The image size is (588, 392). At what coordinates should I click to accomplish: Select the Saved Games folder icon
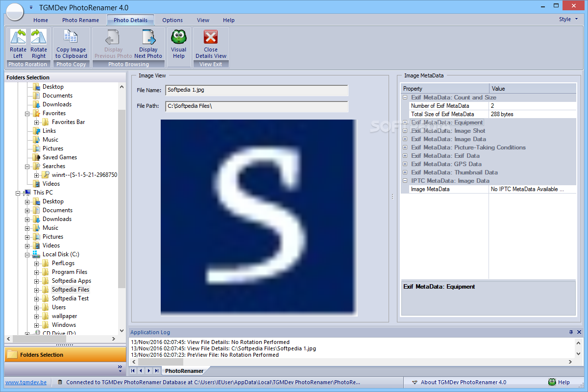click(x=36, y=157)
